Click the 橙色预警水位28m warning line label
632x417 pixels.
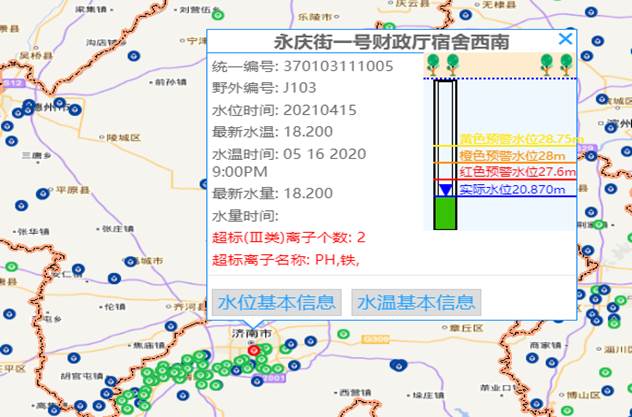[512, 155]
